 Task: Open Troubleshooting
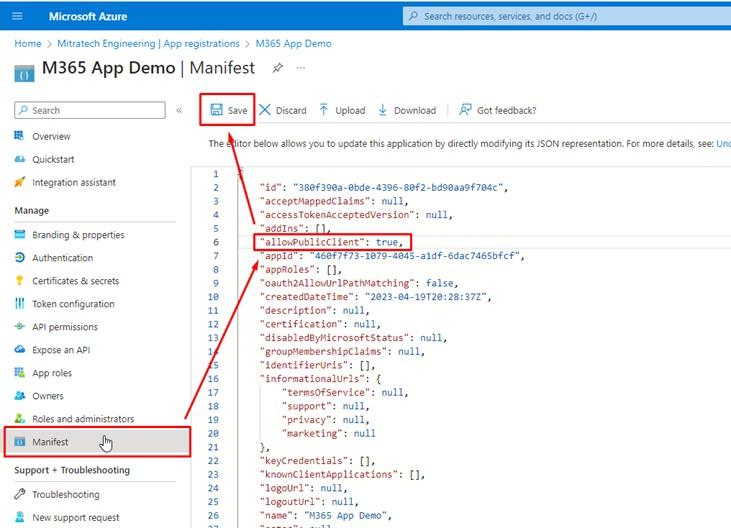tap(66, 494)
